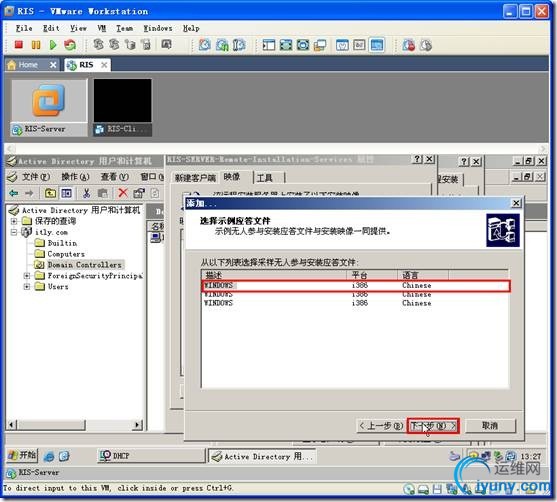The height and width of the screenshot is (502, 557).
Task: Select the last WINDOWS answer file row
Action: [x=356, y=303]
